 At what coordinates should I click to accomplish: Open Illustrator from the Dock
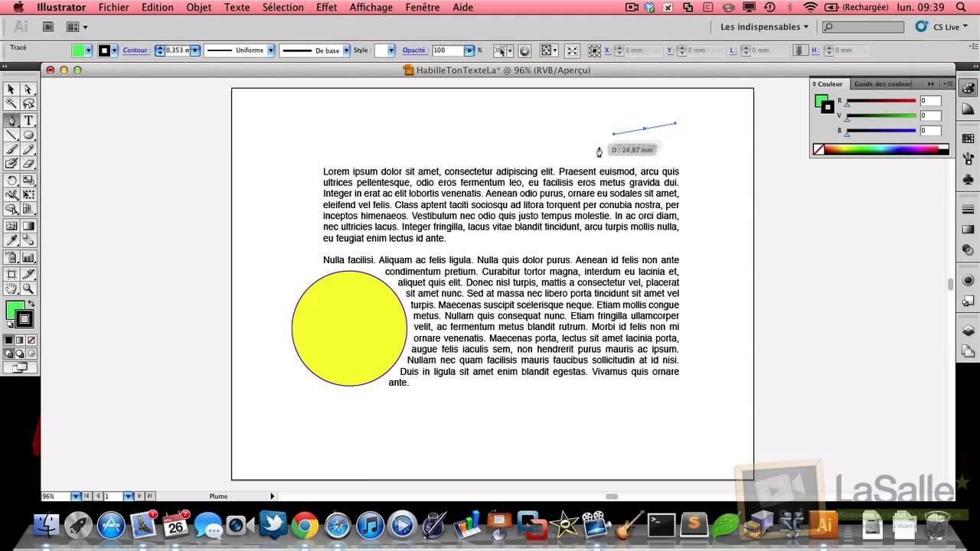[825, 525]
